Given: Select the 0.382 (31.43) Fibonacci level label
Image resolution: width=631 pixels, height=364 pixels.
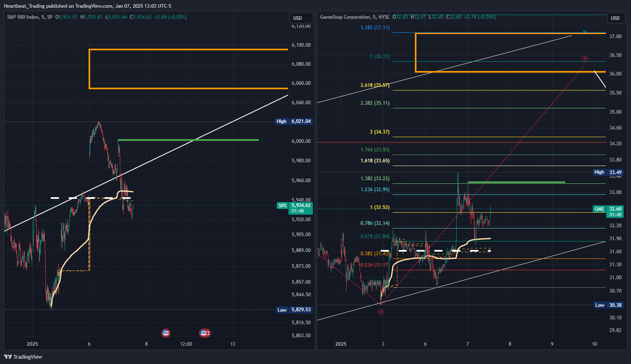Looking at the screenshot, I should (375, 254).
